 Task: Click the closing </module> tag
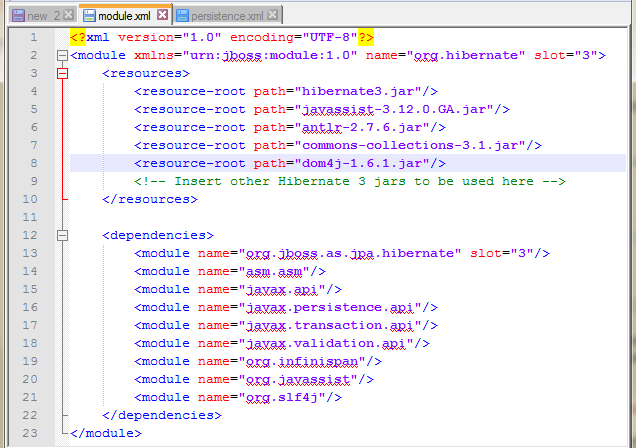[106, 433]
